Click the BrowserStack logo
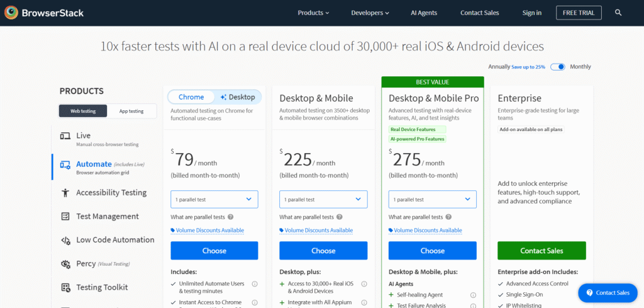The image size is (644, 308). 44,13
